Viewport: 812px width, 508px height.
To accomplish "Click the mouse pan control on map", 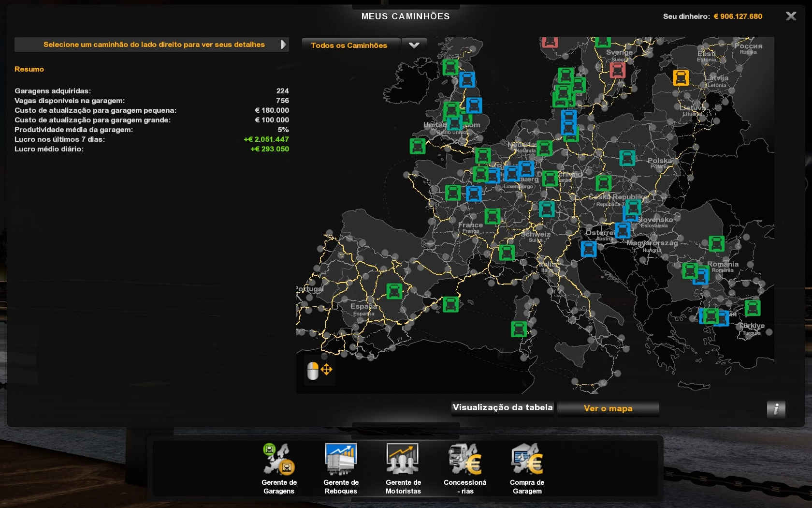I will click(319, 371).
